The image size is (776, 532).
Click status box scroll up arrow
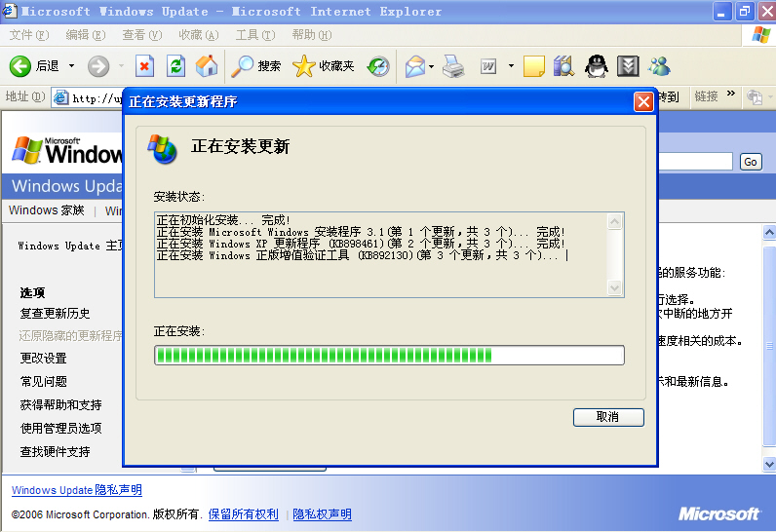[615, 221]
